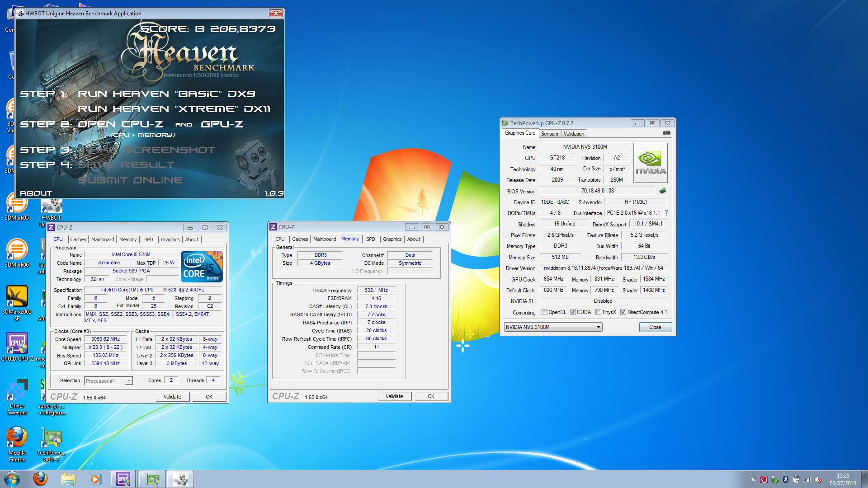The height and width of the screenshot is (488, 868).
Task: Switch to CPU-Z in the taskbar
Action: tap(123, 479)
